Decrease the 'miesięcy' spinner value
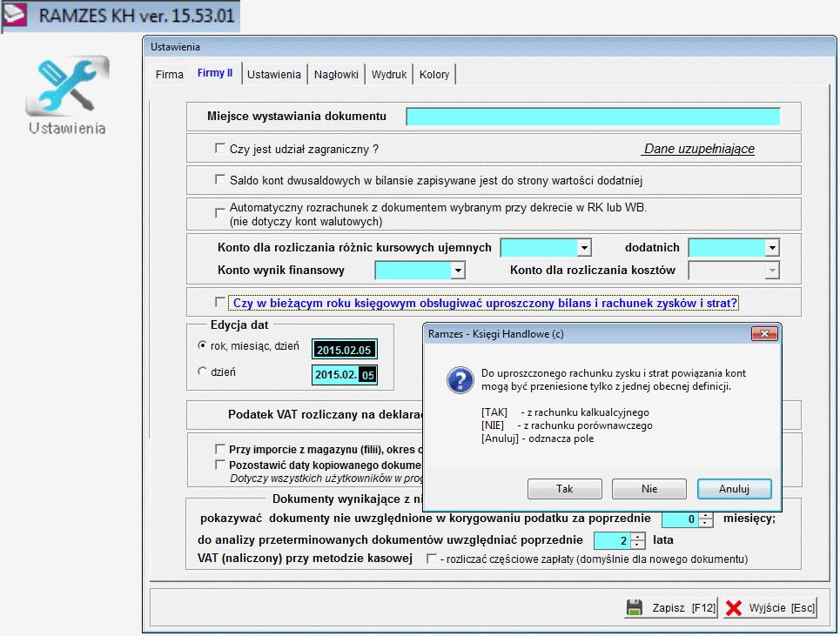The height and width of the screenshot is (636, 840). tap(706, 523)
